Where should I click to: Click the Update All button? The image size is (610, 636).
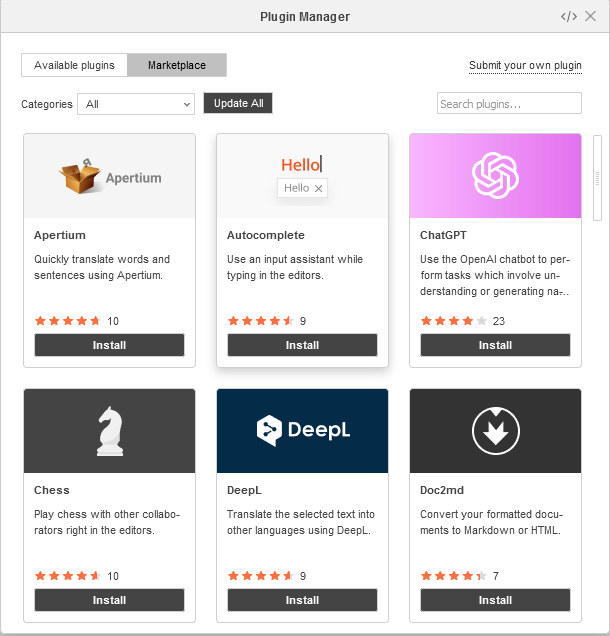[238, 103]
